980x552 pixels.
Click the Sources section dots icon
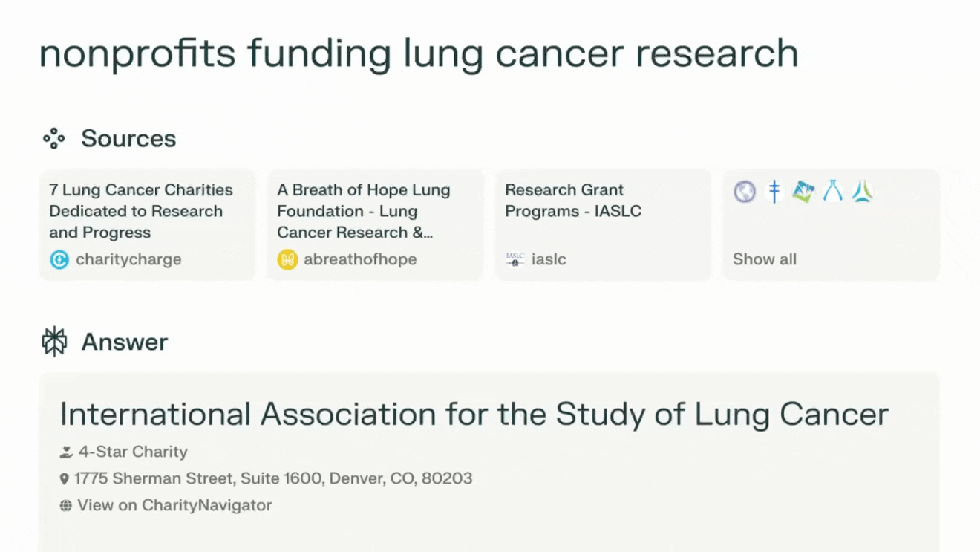[x=53, y=138]
